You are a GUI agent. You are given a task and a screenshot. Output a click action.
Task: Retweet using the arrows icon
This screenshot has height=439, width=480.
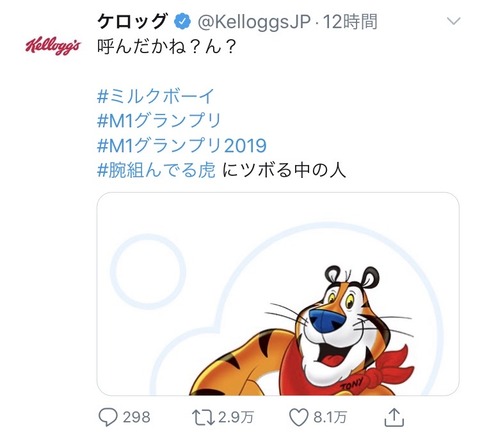point(203,417)
